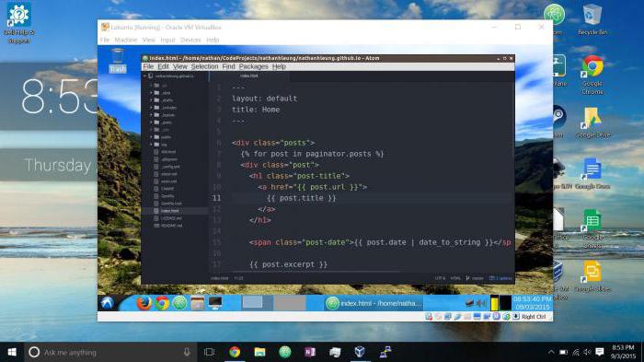
Task: Expand the _drafts folder in tree view
Action: (x=152, y=100)
